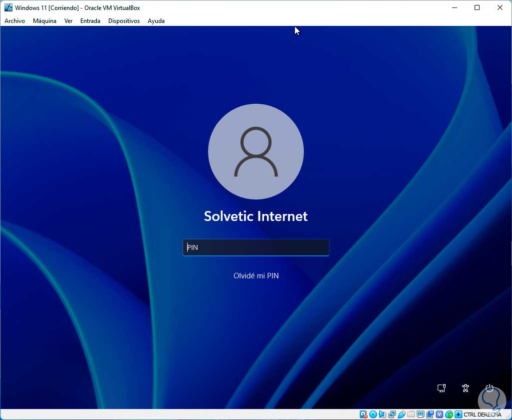This screenshot has height=420, width=512.
Task: Open the Ver menu
Action: (68, 21)
